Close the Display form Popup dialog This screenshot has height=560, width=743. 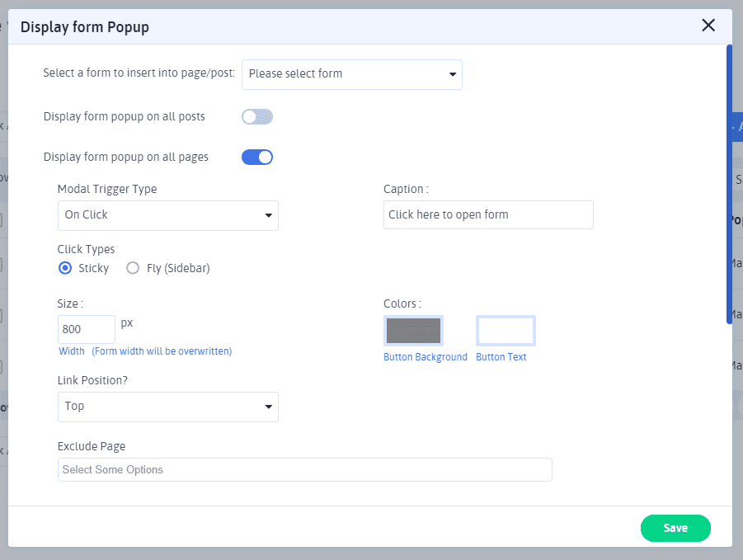point(708,26)
